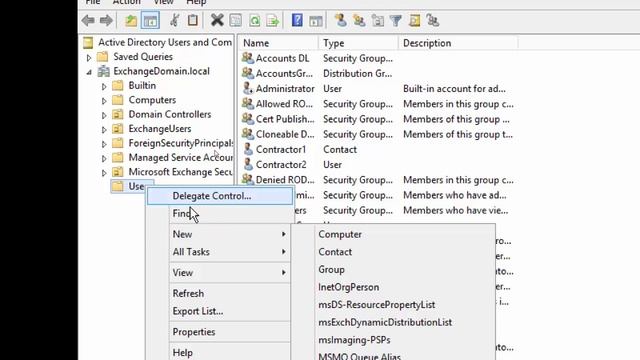Expand the Builtin tree node
This screenshot has height=360, width=640.
click(x=104, y=87)
